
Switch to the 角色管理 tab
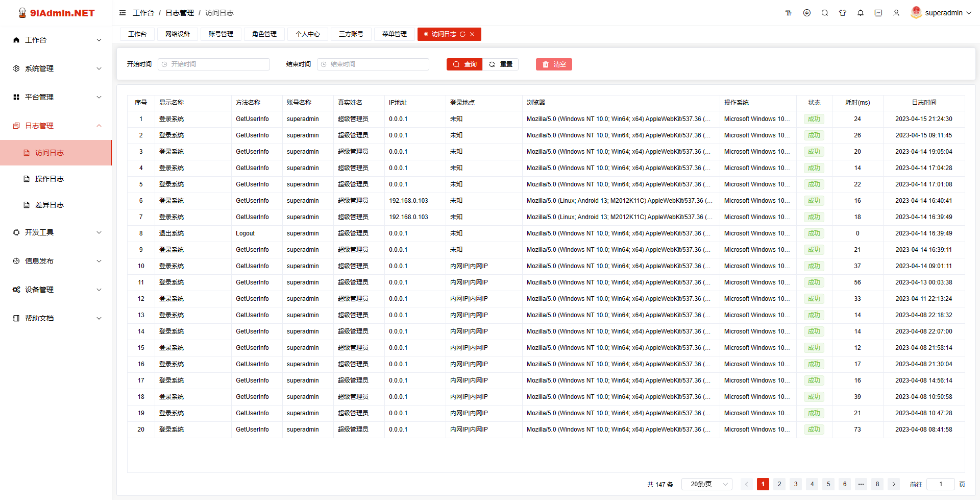click(264, 34)
